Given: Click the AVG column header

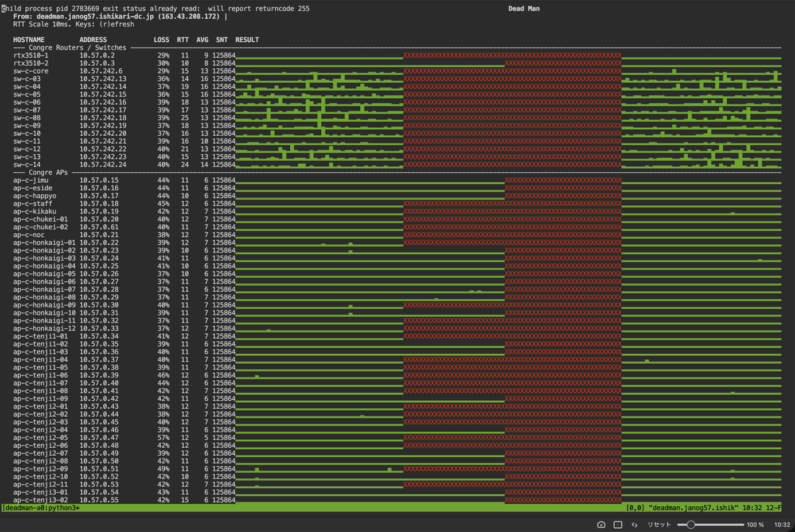Looking at the screenshot, I should [x=203, y=40].
